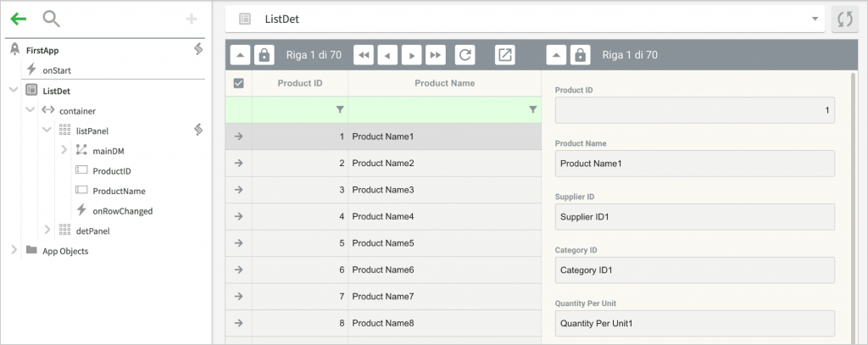
Task: Select ProductName field in tree
Action: click(x=119, y=191)
